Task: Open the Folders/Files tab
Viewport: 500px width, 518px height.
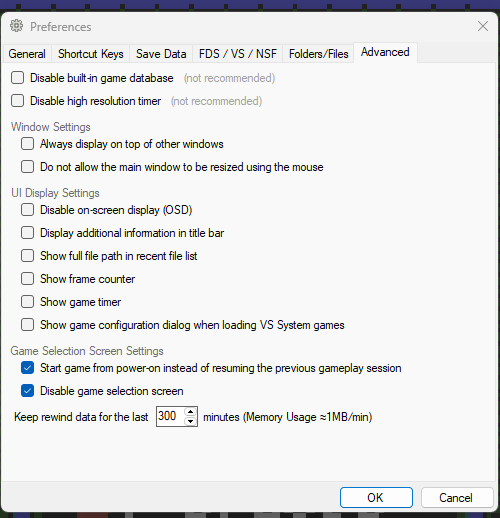Action: point(318,54)
